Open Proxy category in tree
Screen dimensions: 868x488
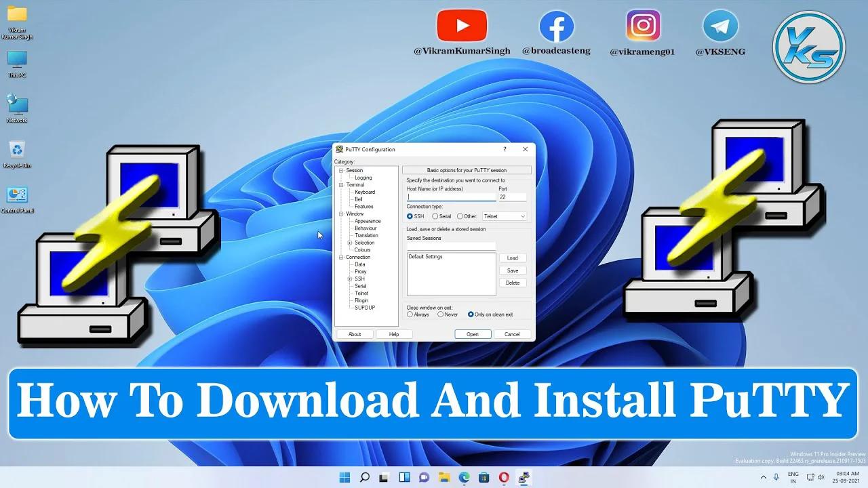tap(361, 271)
